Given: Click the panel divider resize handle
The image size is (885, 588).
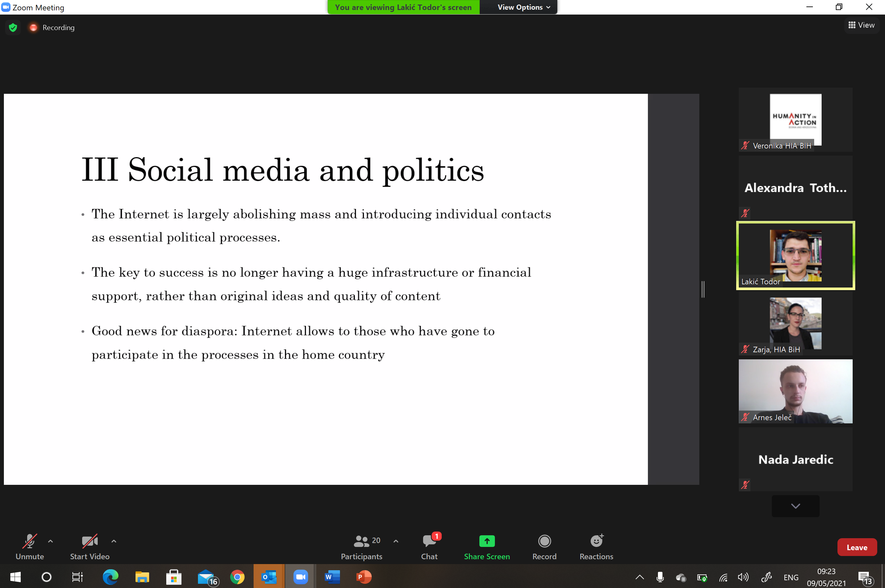Looking at the screenshot, I should [x=703, y=289].
